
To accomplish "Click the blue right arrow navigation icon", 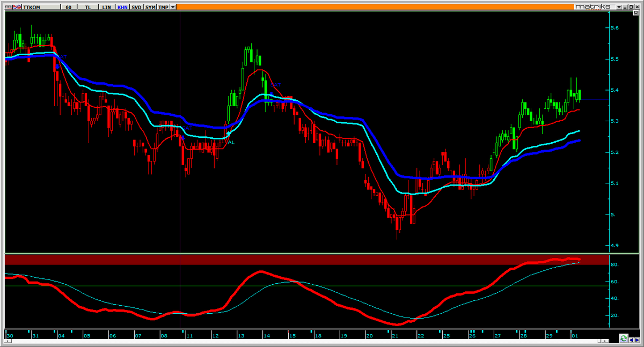I will tap(636, 340).
